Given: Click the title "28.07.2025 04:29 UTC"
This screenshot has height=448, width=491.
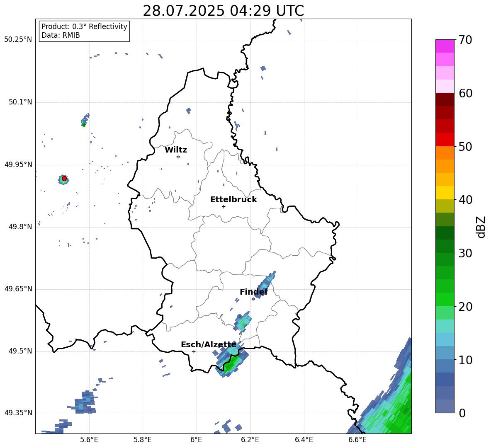Looking at the screenshot, I should coord(223,11).
